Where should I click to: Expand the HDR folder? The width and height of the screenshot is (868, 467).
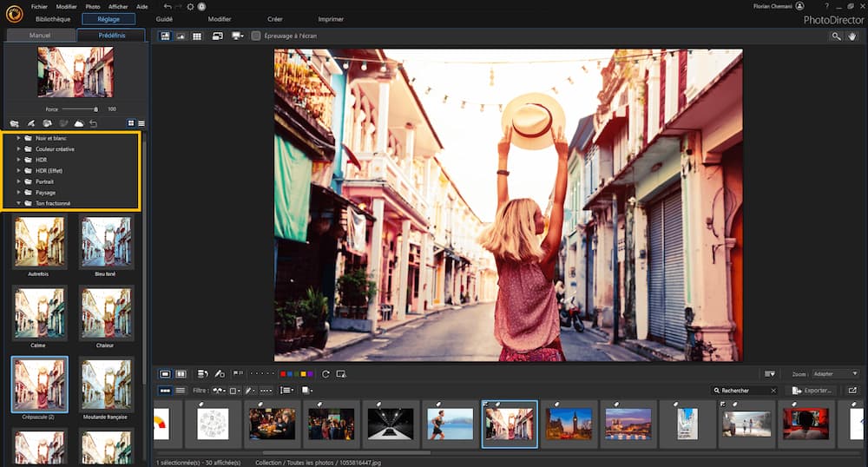coord(18,160)
